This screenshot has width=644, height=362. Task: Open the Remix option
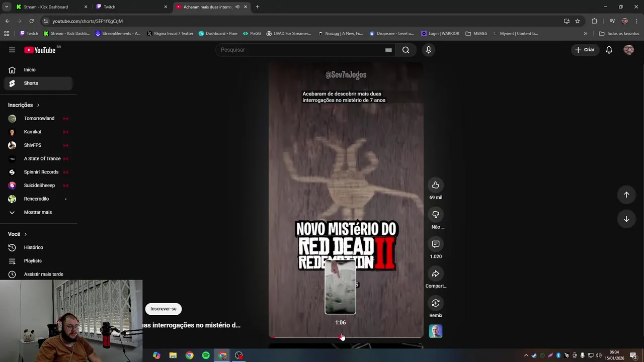pos(436,303)
